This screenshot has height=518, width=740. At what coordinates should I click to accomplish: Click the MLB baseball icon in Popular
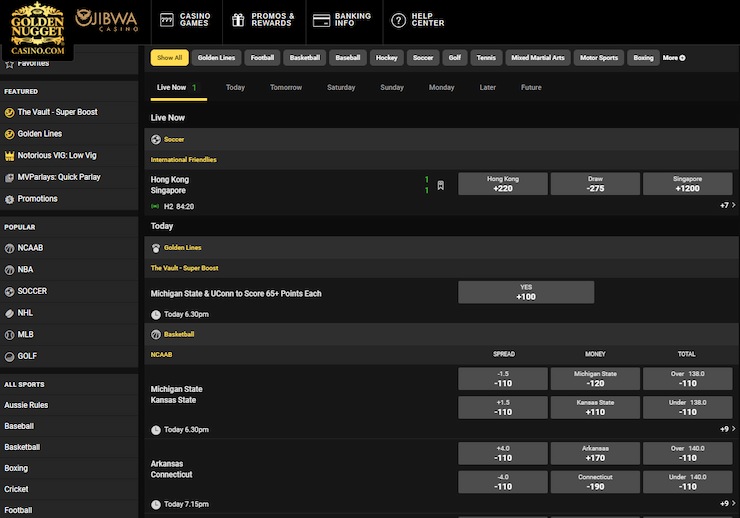click(x=9, y=335)
